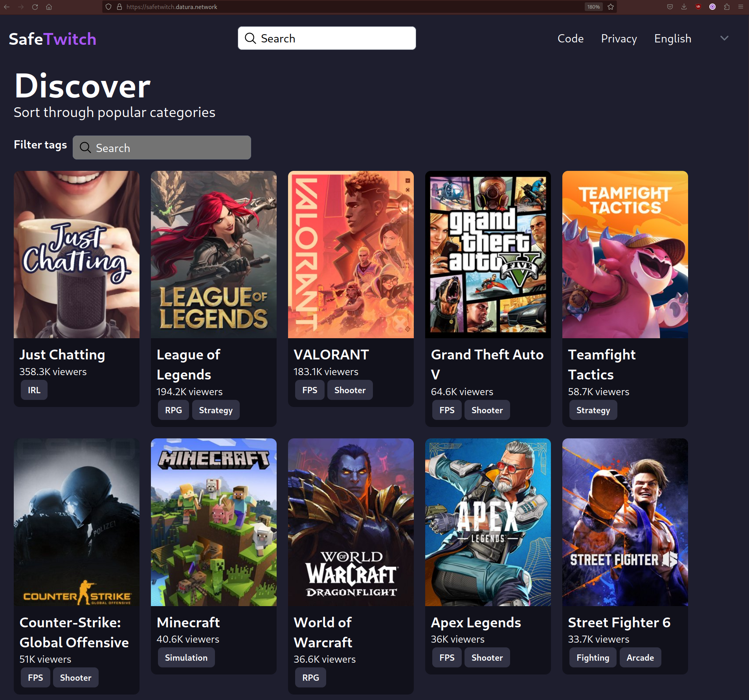Open the Street Fighter 6 cover
The height and width of the screenshot is (700, 749).
pyautogui.click(x=625, y=522)
